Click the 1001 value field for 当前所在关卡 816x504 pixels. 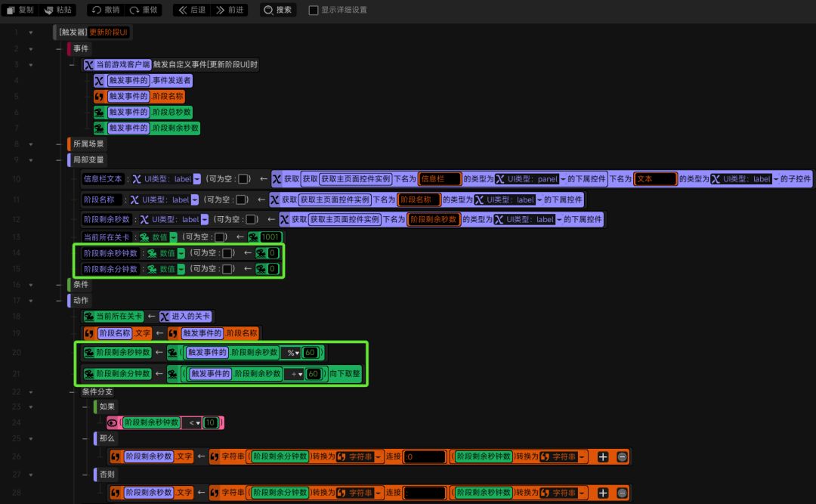click(270, 237)
